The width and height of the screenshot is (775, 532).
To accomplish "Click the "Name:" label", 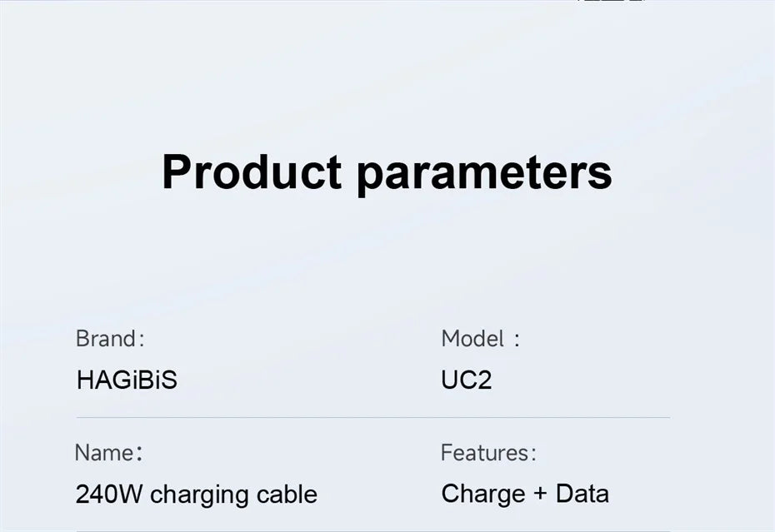I will click(x=108, y=453).
